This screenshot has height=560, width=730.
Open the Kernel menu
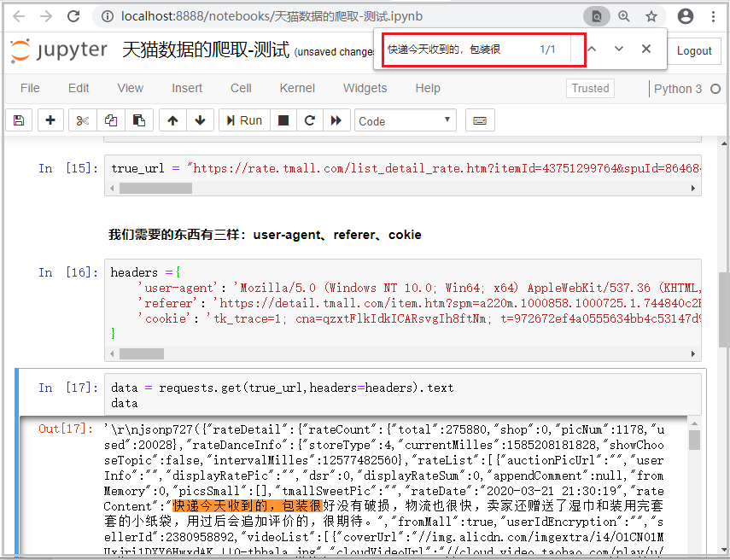[x=297, y=88]
